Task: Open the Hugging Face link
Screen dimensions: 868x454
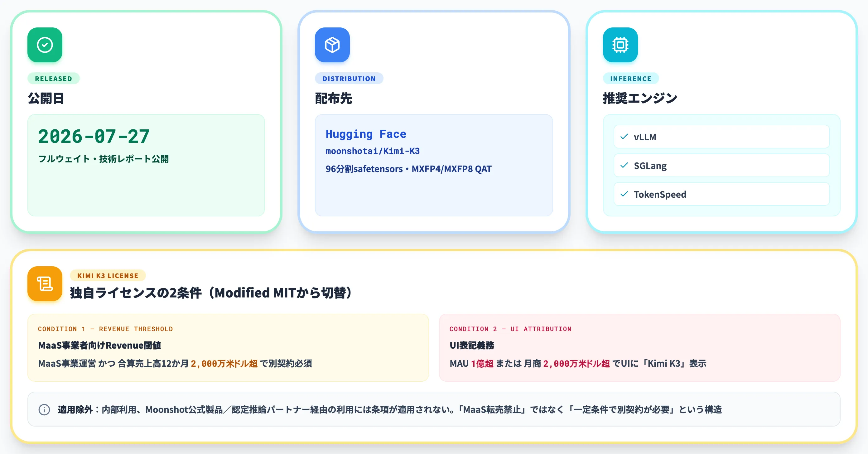Action: point(366,134)
